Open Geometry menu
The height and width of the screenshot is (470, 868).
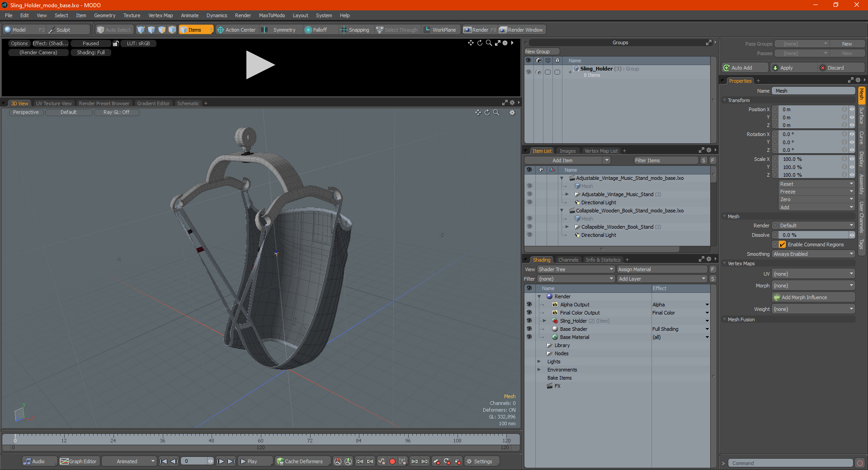click(x=104, y=15)
